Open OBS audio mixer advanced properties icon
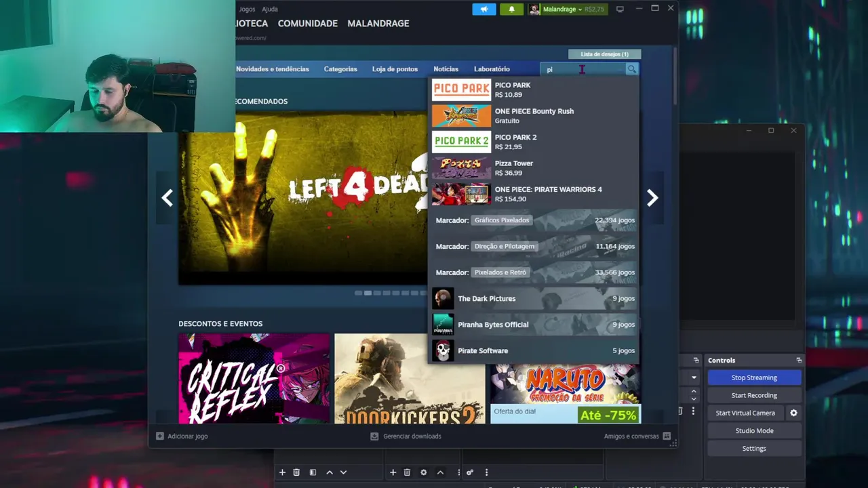This screenshot has height=488, width=868. tap(470, 472)
